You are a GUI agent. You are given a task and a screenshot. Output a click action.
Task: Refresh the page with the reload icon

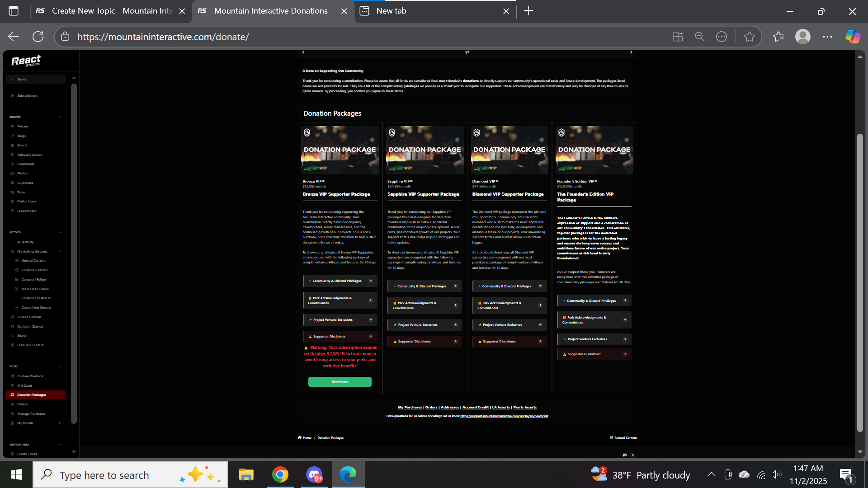coord(38,37)
